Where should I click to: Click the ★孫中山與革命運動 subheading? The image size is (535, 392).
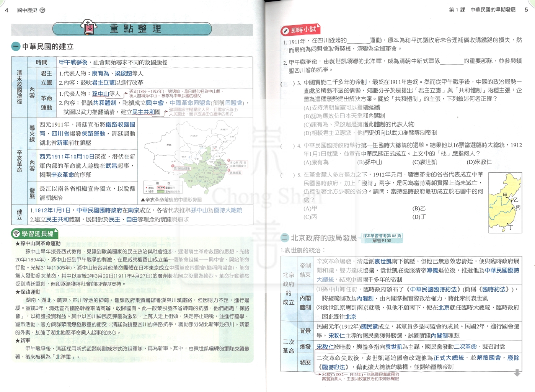click(38, 243)
